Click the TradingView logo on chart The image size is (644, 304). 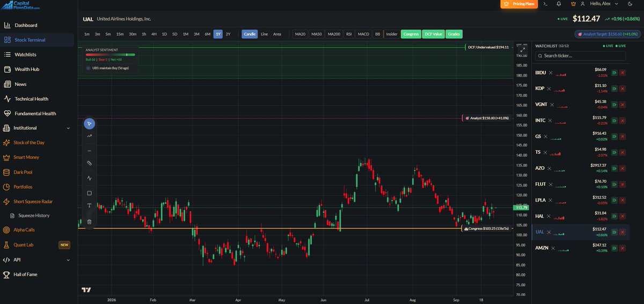pyautogui.click(x=86, y=290)
